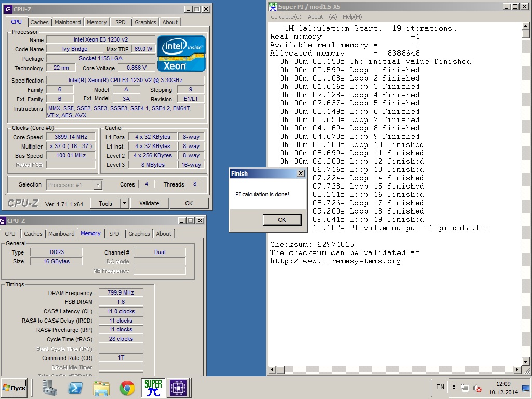The height and width of the screenshot is (399, 532).
Task: Click Super PI title bar icon
Action: tap(273, 6)
